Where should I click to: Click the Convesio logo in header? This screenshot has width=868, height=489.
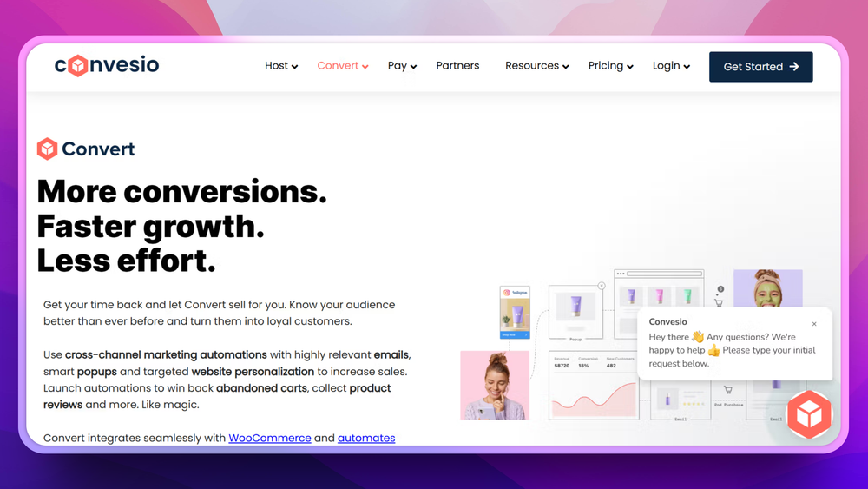(106, 65)
